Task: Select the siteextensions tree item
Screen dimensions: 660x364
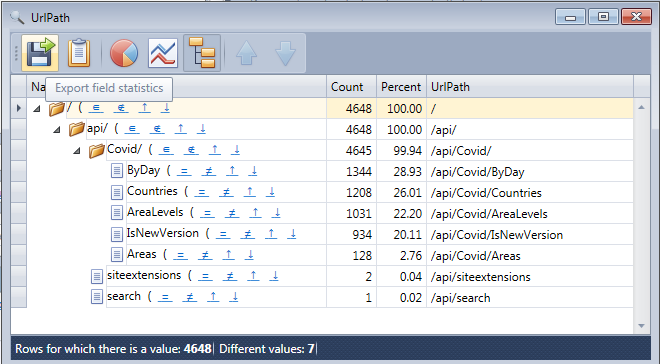Action: click(x=144, y=275)
